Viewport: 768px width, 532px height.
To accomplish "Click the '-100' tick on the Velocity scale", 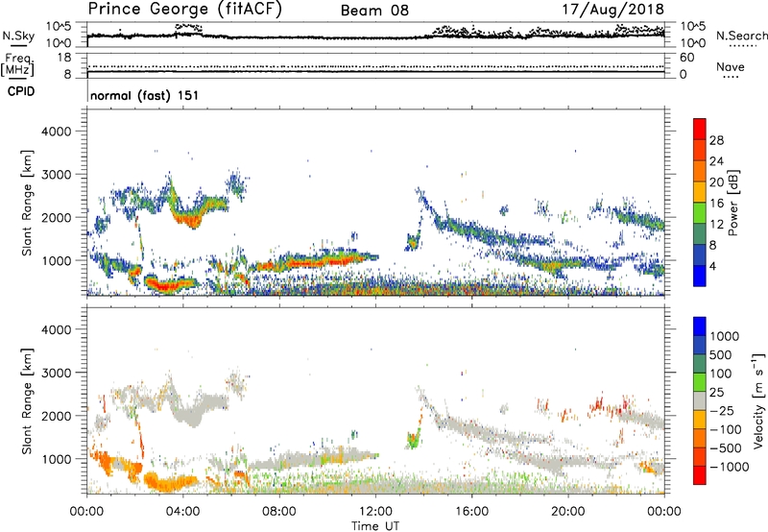I will [x=726, y=429].
